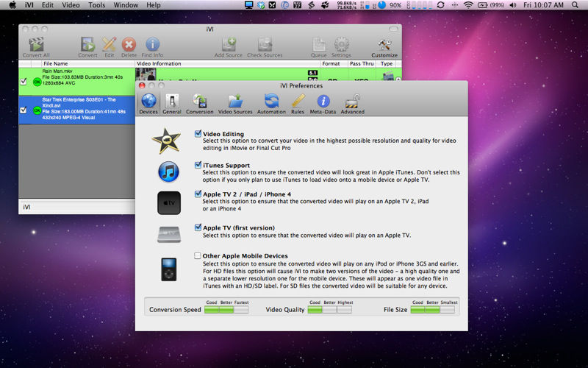Click the Find Info toolbar icon

tap(152, 47)
